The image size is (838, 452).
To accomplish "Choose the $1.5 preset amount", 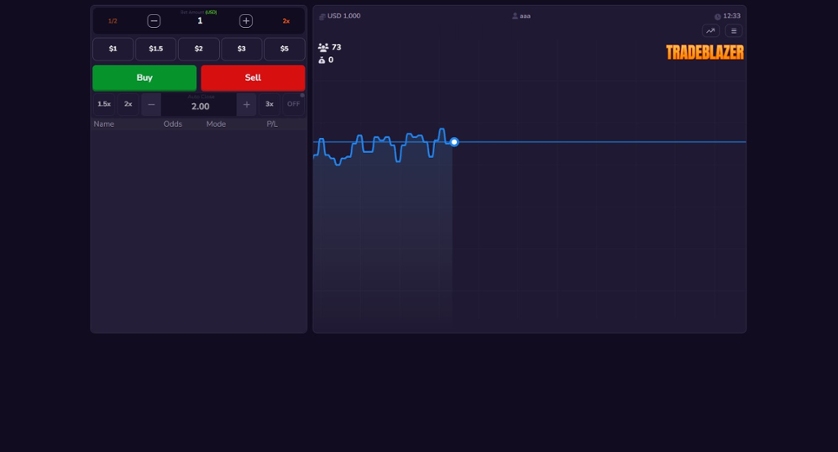I will tap(156, 49).
